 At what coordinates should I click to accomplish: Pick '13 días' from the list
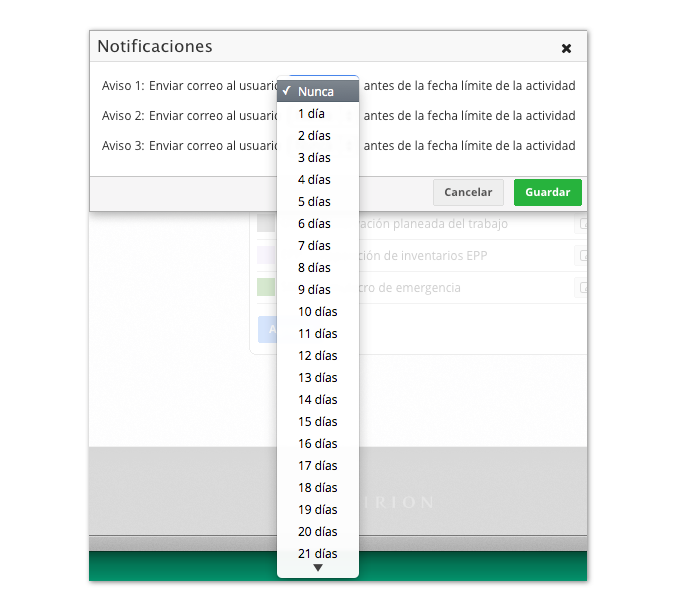(318, 377)
